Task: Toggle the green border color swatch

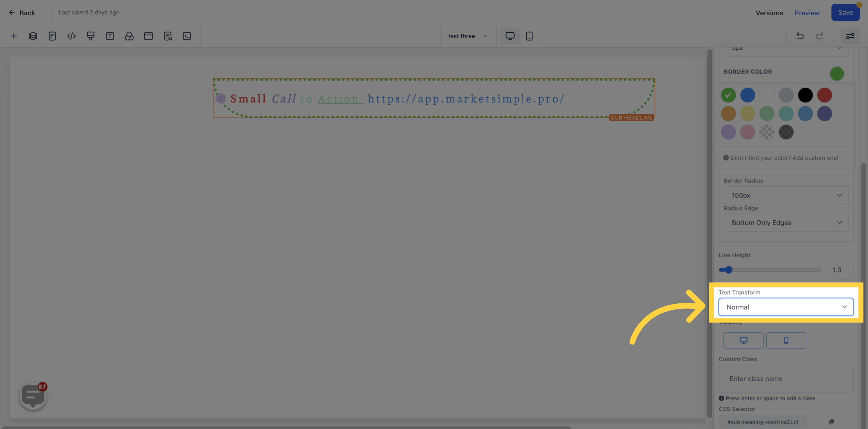Action: pos(729,95)
